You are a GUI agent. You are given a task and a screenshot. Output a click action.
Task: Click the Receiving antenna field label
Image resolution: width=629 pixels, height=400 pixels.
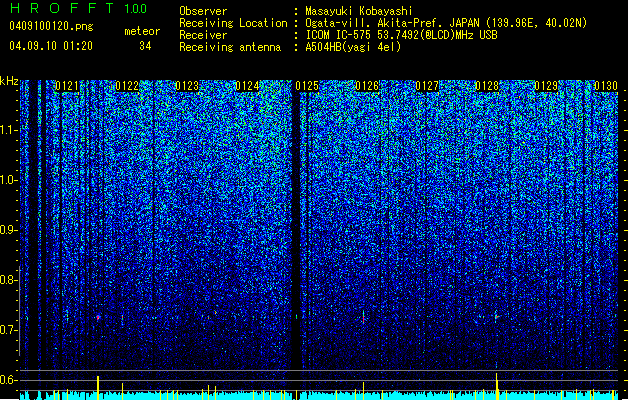point(230,47)
